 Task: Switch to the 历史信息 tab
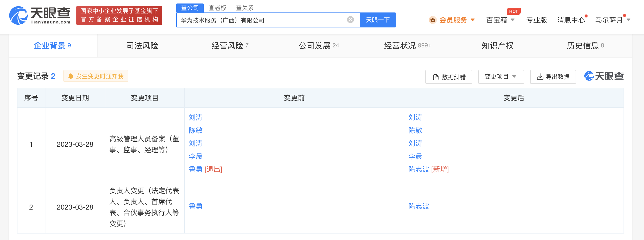click(585, 46)
